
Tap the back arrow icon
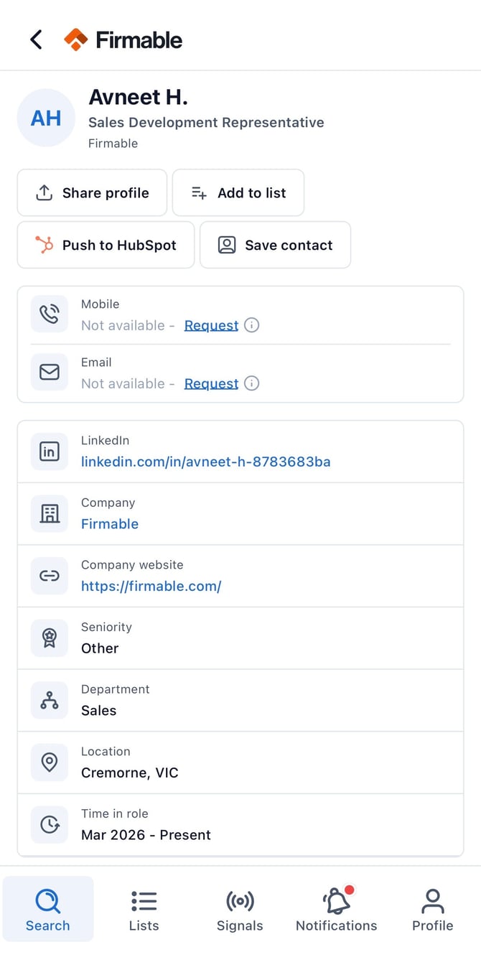pos(36,39)
